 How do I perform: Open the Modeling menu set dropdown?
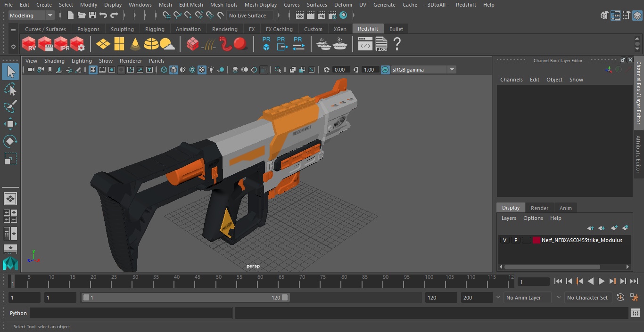tap(32, 16)
